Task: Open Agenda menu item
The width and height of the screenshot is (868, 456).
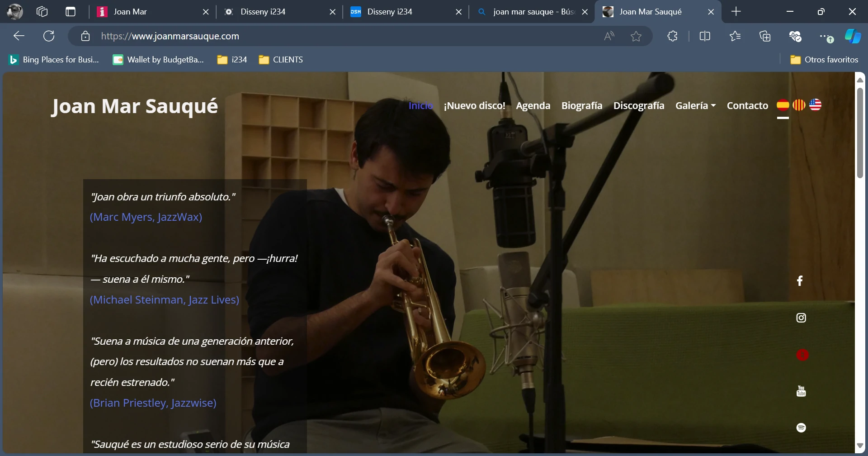Action: [x=533, y=105]
